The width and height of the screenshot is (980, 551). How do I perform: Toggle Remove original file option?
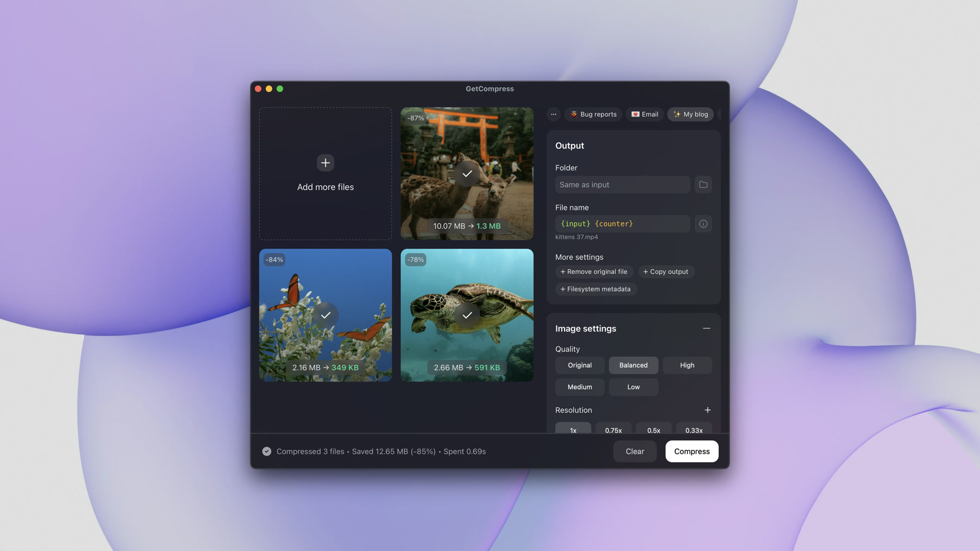(x=594, y=272)
